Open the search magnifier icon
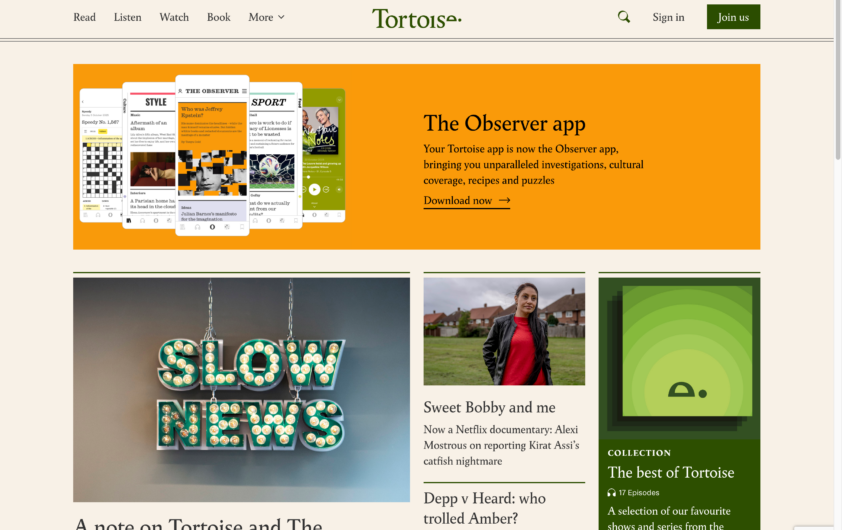 (623, 17)
